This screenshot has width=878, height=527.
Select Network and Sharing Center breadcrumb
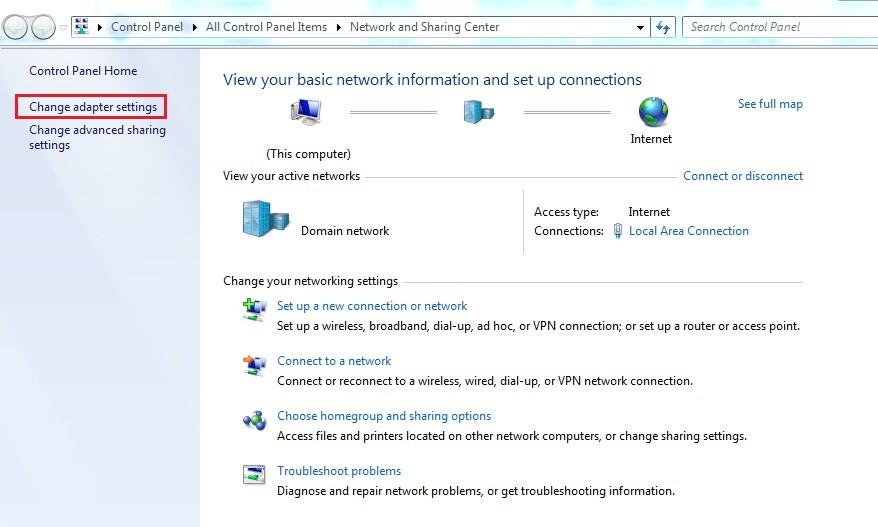(424, 27)
